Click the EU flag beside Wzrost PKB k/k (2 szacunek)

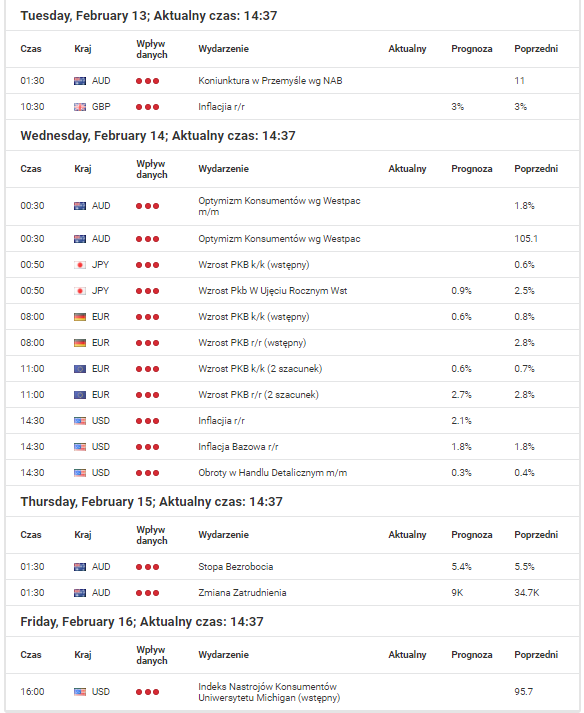(x=80, y=369)
